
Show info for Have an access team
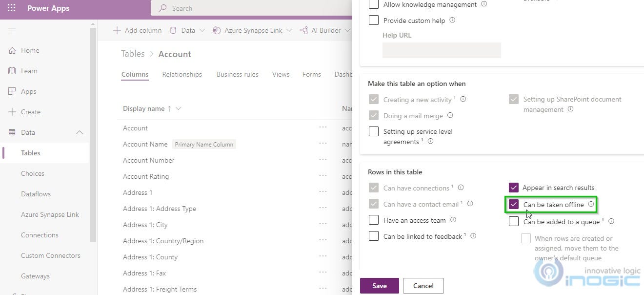click(x=453, y=220)
